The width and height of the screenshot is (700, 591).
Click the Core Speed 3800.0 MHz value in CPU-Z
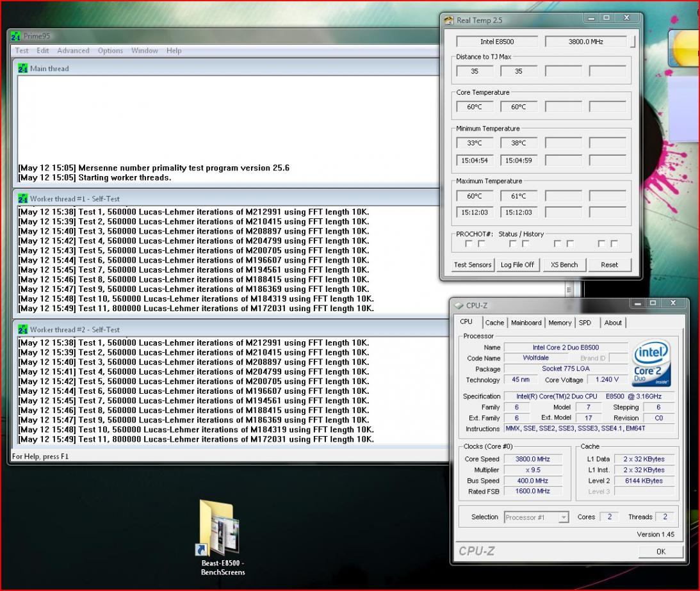pyautogui.click(x=533, y=459)
